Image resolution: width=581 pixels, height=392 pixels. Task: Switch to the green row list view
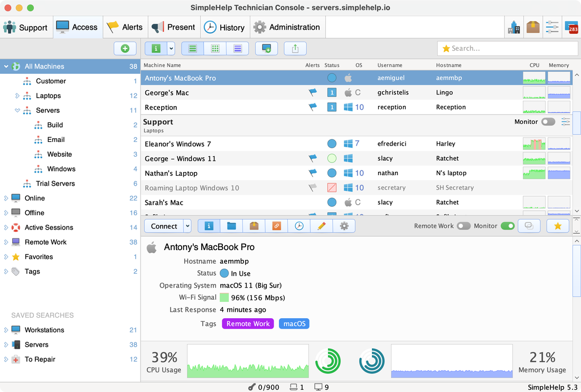point(192,49)
